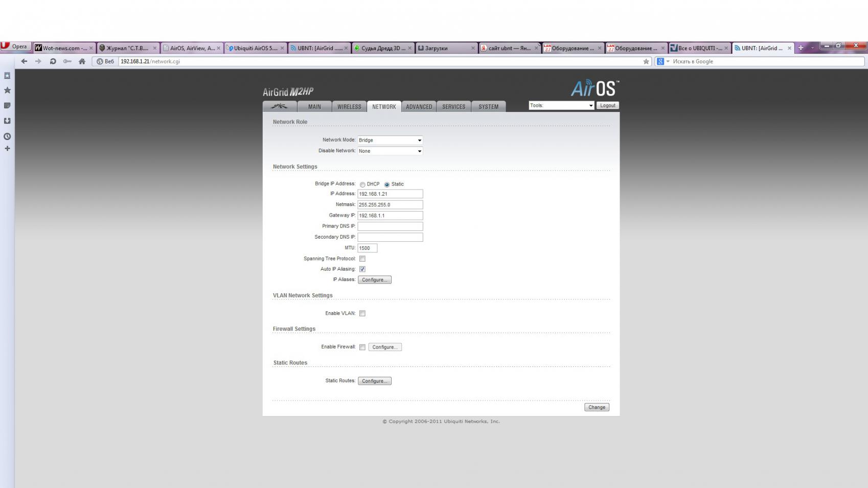Close the Загрузки tab

tap(473, 48)
